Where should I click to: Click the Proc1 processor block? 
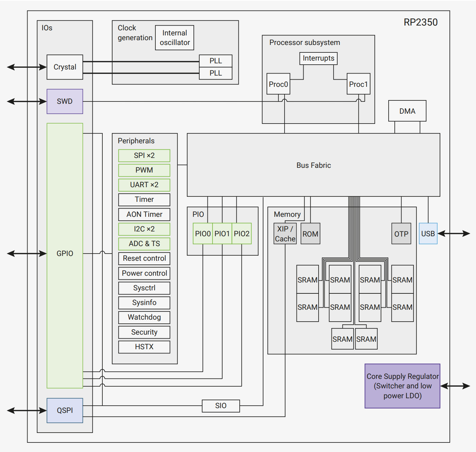click(x=358, y=84)
